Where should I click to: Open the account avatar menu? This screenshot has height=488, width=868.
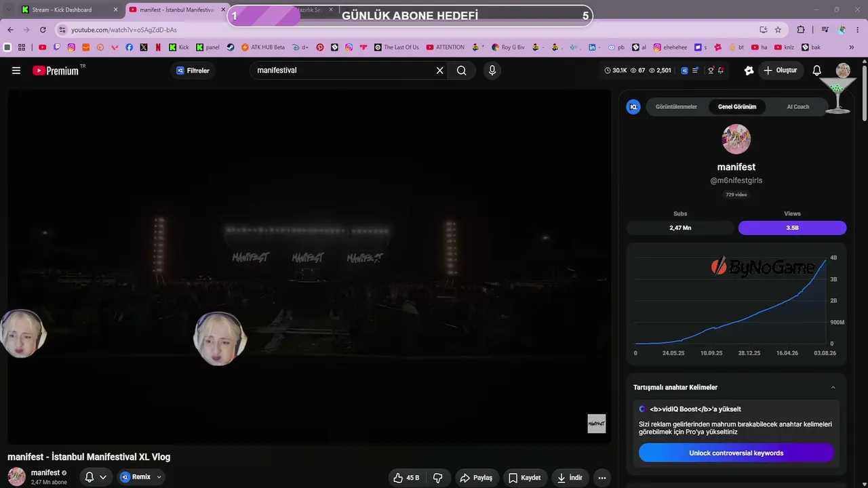tap(843, 70)
